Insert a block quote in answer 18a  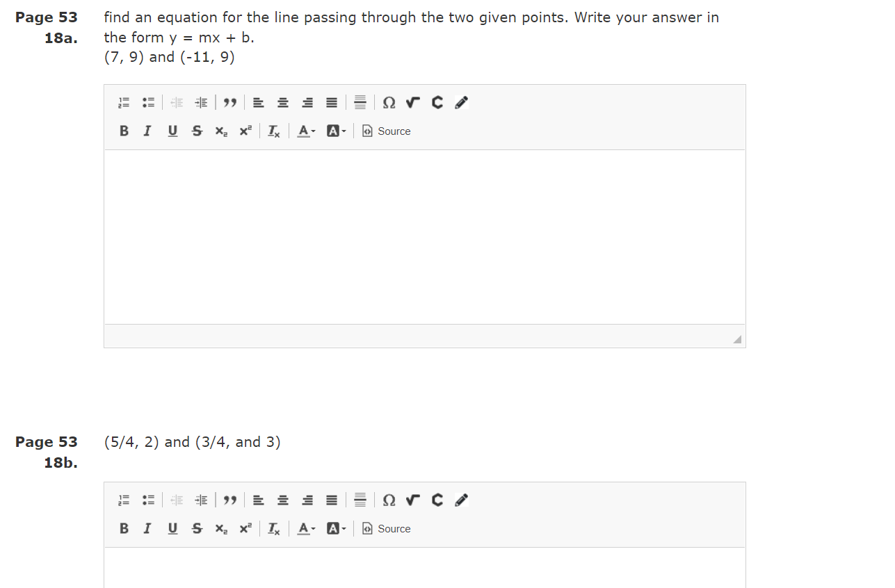(230, 102)
